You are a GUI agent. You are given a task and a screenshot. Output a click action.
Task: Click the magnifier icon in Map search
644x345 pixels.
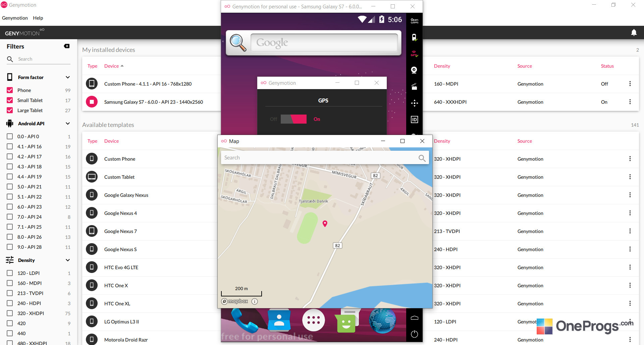422,158
